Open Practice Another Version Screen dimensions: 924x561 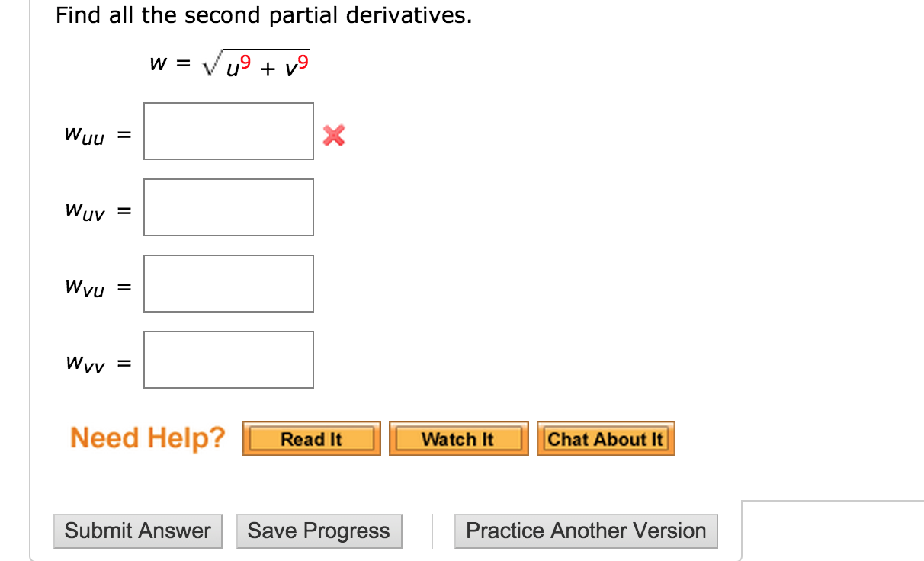click(586, 531)
